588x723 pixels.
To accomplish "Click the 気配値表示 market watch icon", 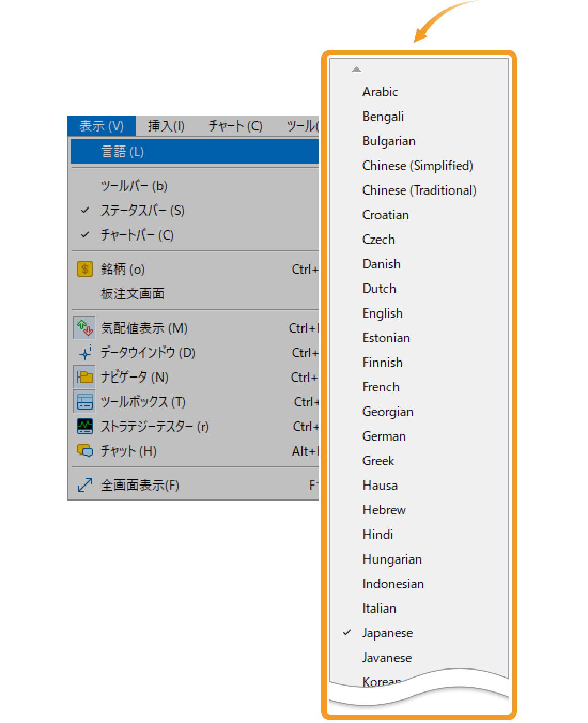I will pos(84,327).
